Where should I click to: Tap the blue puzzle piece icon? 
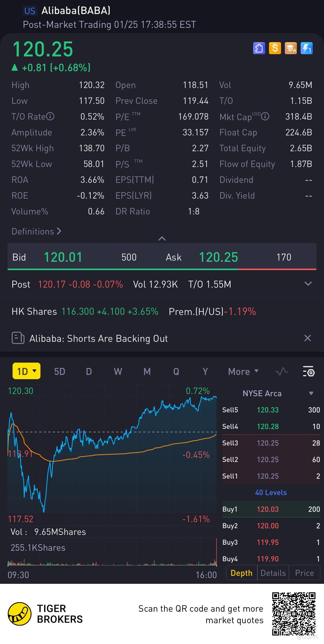coord(259,48)
